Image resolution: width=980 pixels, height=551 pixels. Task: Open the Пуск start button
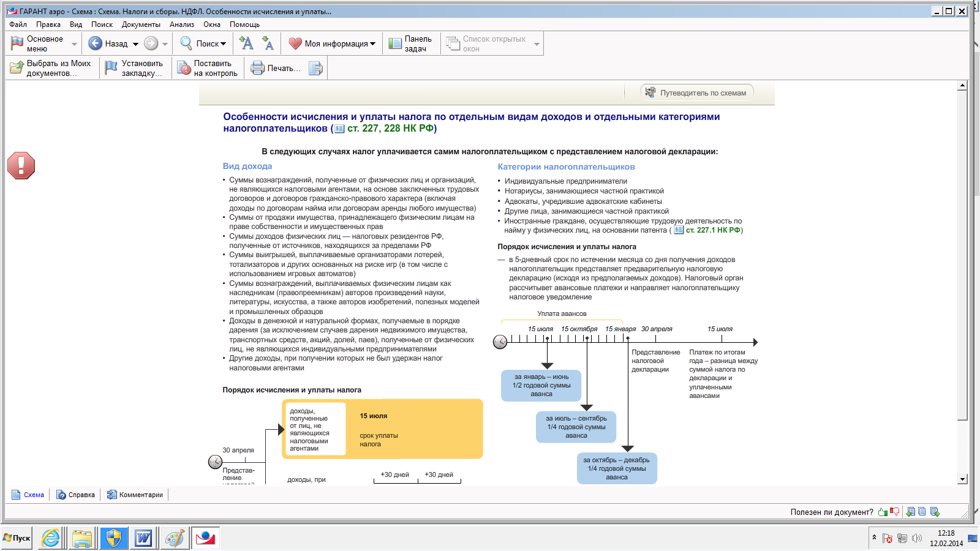17,538
